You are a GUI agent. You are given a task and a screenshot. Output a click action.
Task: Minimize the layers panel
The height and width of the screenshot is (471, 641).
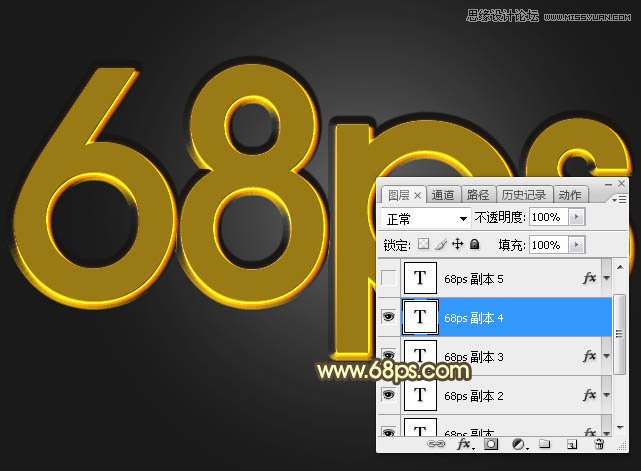[x=608, y=184]
